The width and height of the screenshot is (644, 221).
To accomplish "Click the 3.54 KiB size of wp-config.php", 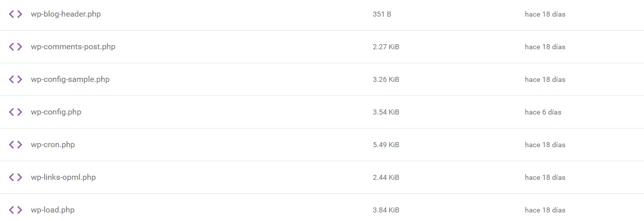I will pyautogui.click(x=386, y=112).
